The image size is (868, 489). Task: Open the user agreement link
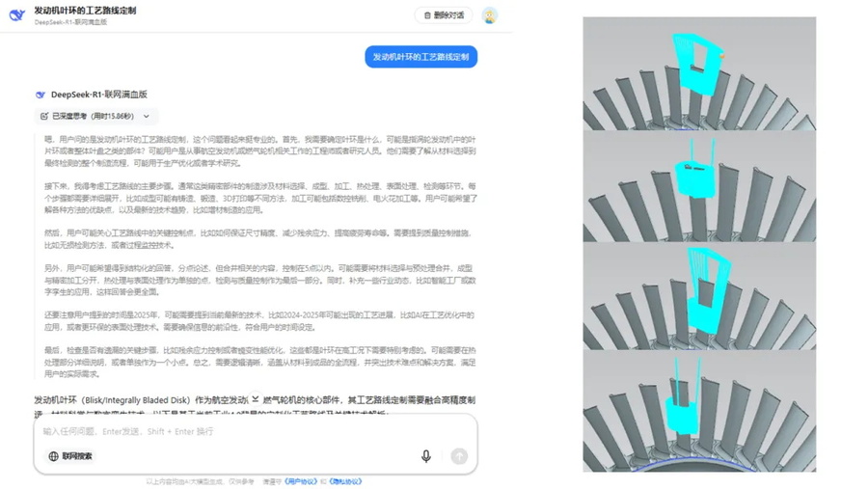point(301,482)
